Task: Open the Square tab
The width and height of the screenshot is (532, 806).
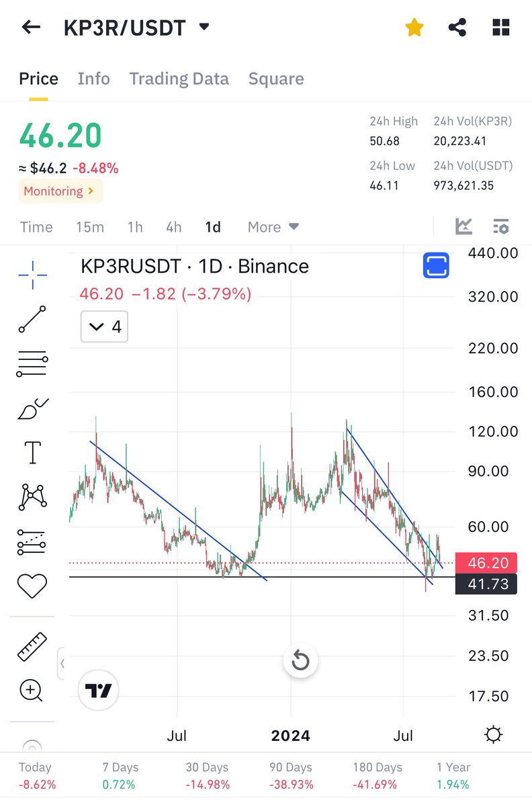Action: 276,79
